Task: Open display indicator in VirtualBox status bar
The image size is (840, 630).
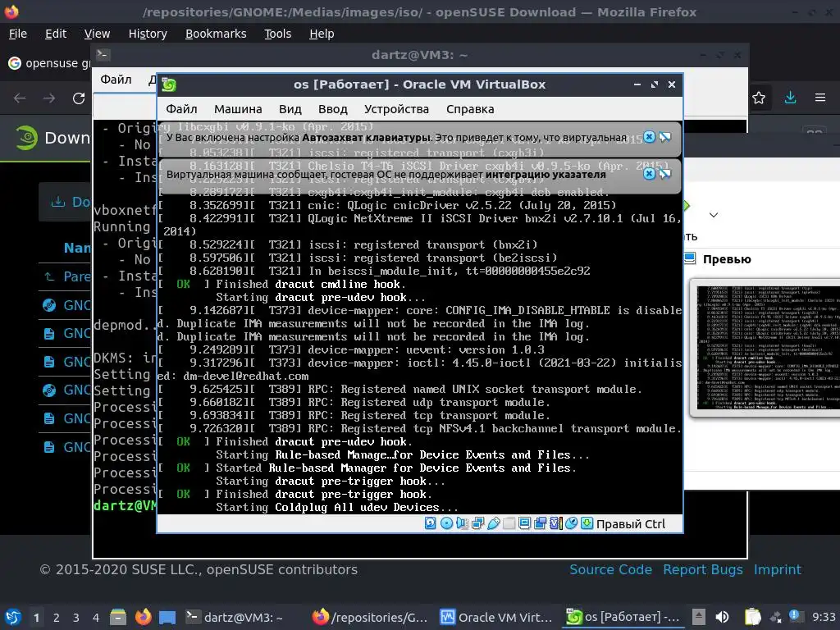Action: 524,523
